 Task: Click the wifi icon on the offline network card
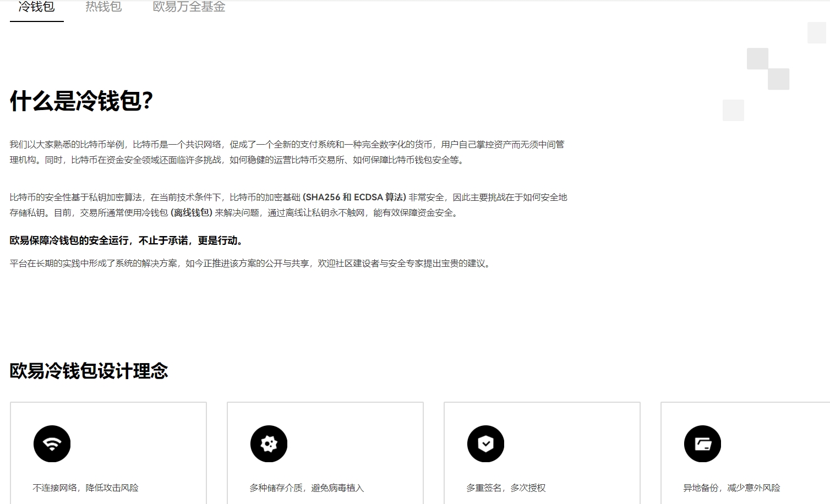[52, 443]
